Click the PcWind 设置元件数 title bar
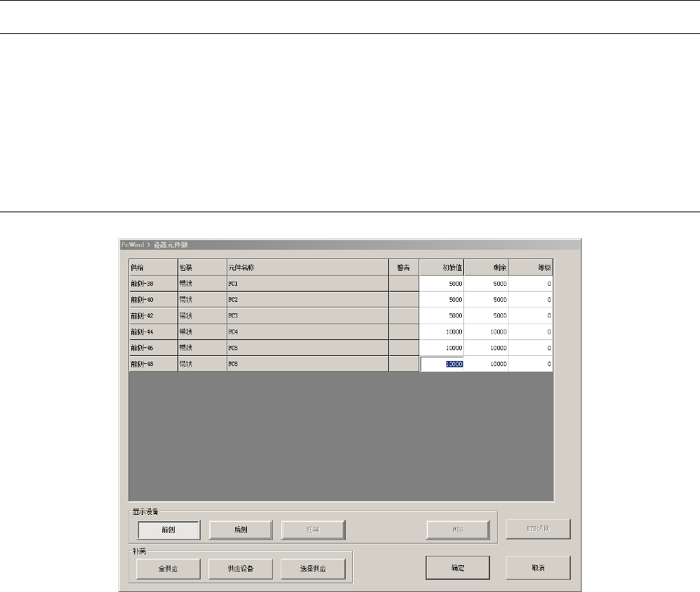 [x=350, y=245]
